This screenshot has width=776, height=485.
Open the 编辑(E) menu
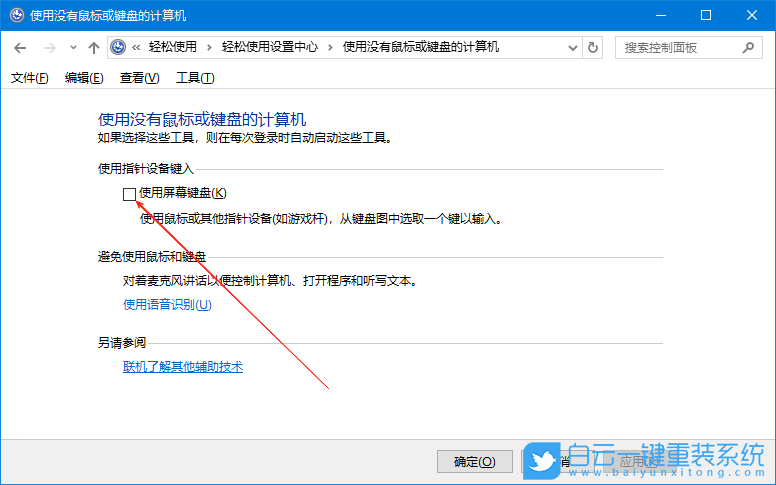coord(84,78)
